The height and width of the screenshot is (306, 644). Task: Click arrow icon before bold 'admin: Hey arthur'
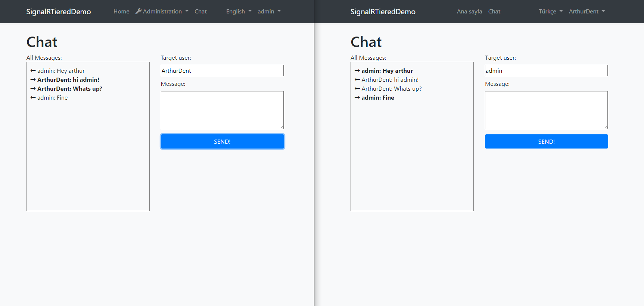pos(357,71)
